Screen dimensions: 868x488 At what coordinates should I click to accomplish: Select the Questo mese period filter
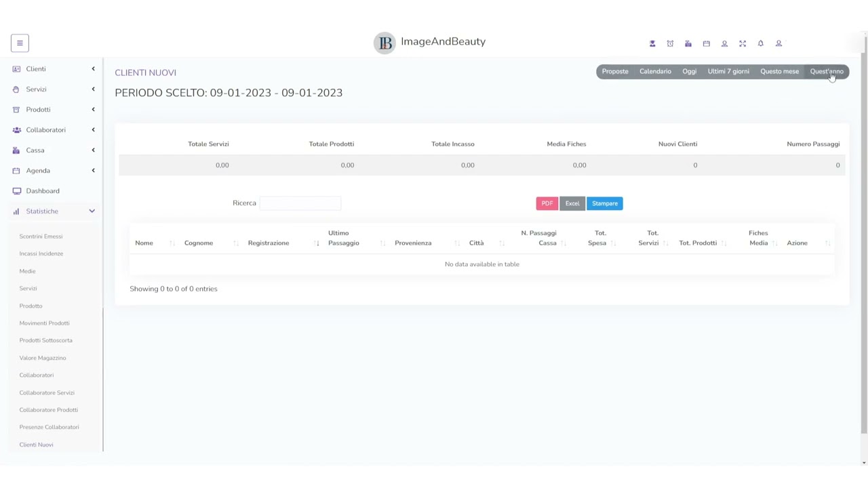pos(779,72)
